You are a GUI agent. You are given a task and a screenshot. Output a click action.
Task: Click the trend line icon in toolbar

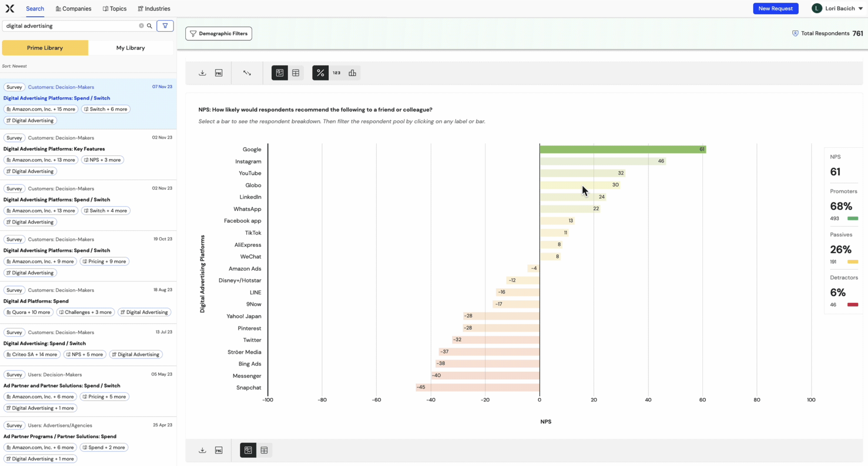click(247, 73)
